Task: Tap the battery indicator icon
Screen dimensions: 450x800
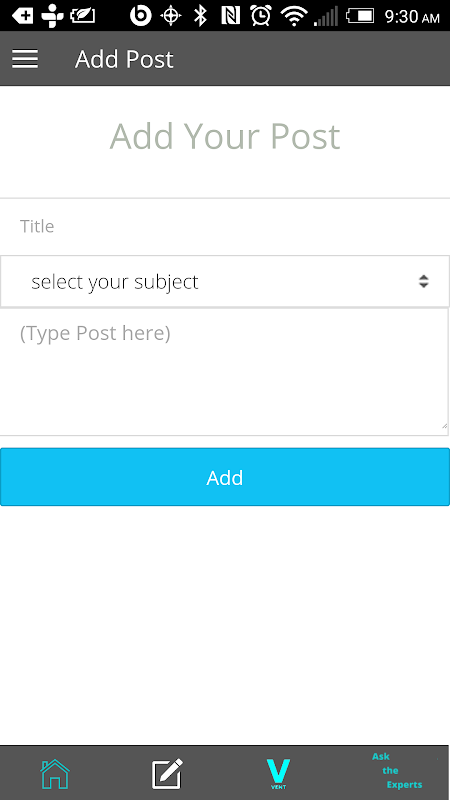Action: point(360,16)
